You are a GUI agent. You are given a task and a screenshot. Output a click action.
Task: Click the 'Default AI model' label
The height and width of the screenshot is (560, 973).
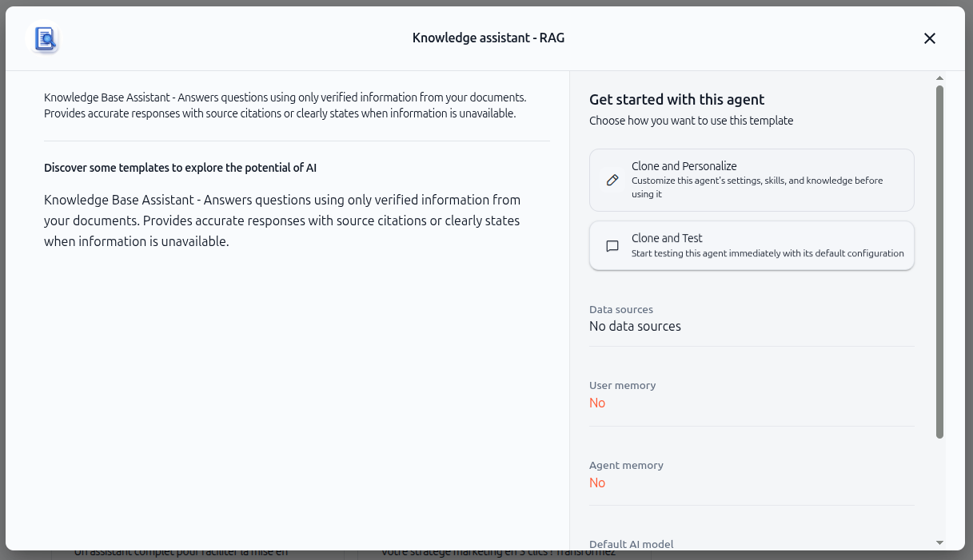pyautogui.click(x=632, y=544)
